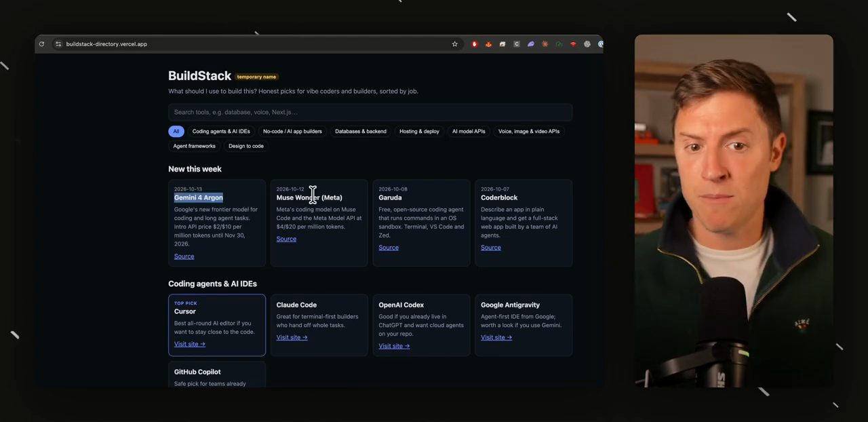Open Source link on Muse Wonder (Meta) card

[x=286, y=239]
